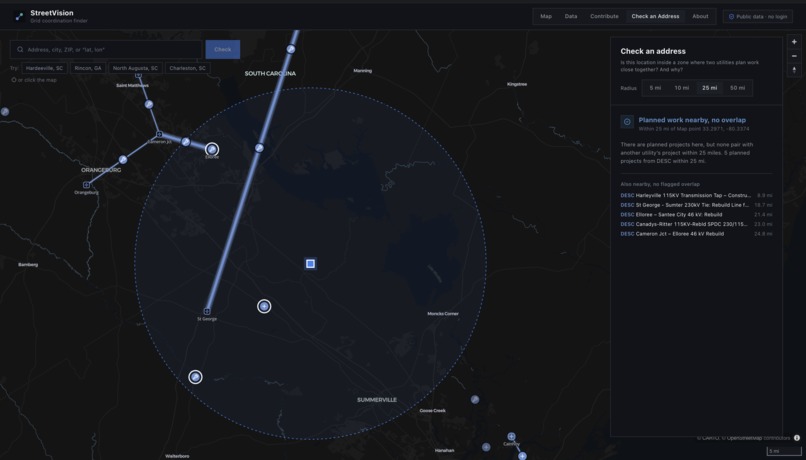Click the project marker at far left map edge

pyautogui.click(x=5, y=112)
